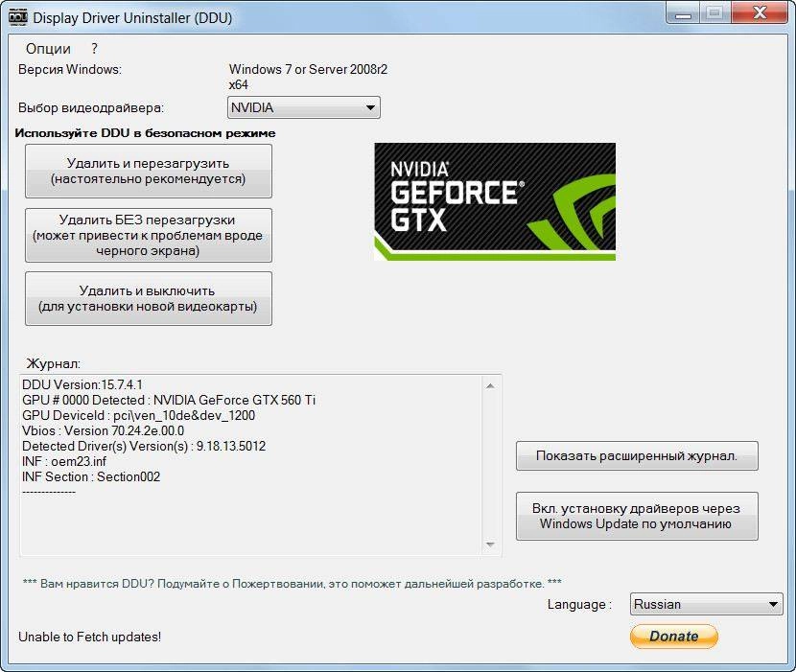Click the donation request message text

292,584
